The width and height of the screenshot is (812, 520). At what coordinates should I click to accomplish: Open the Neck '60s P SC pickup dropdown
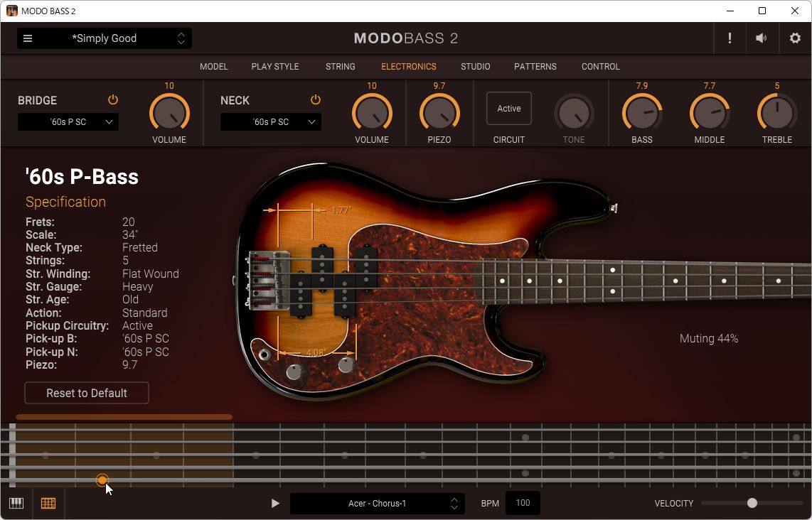pos(271,122)
